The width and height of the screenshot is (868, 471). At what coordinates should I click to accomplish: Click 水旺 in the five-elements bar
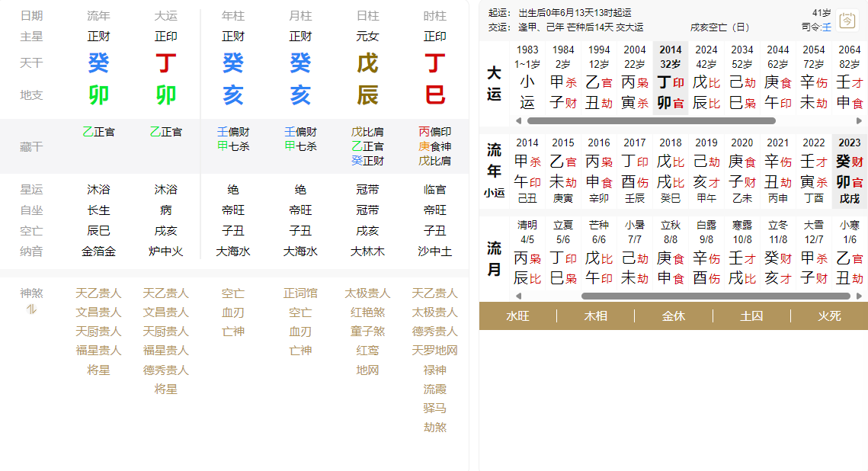point(517,316)
